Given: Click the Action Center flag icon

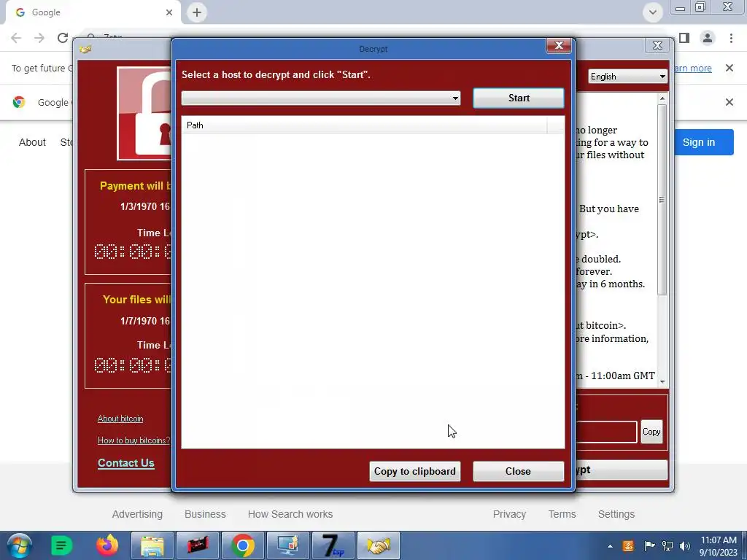Looking at the screenshot, I should click(x=649, y=546).
